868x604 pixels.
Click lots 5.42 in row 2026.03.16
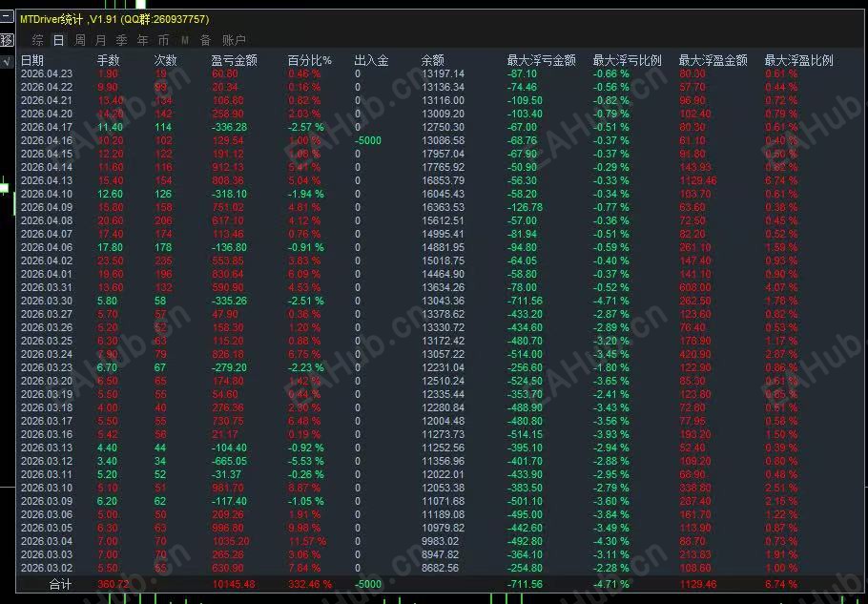[108, 434]
